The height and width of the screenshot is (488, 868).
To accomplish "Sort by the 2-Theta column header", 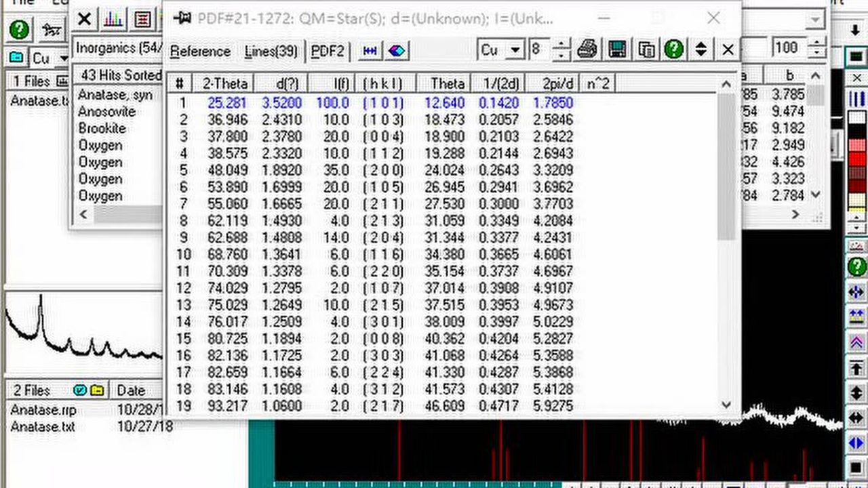I will click(226, 83).
